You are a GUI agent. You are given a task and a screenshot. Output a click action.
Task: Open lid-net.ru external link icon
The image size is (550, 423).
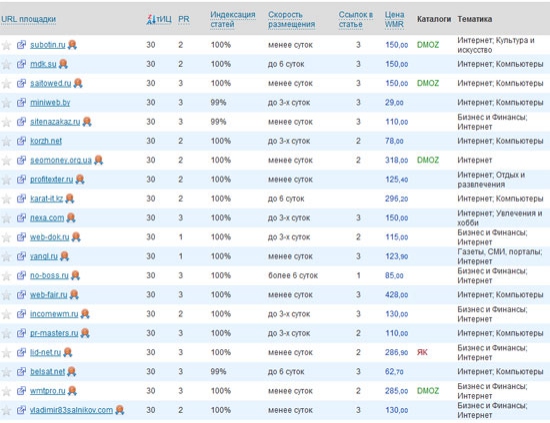click(21, 352)
